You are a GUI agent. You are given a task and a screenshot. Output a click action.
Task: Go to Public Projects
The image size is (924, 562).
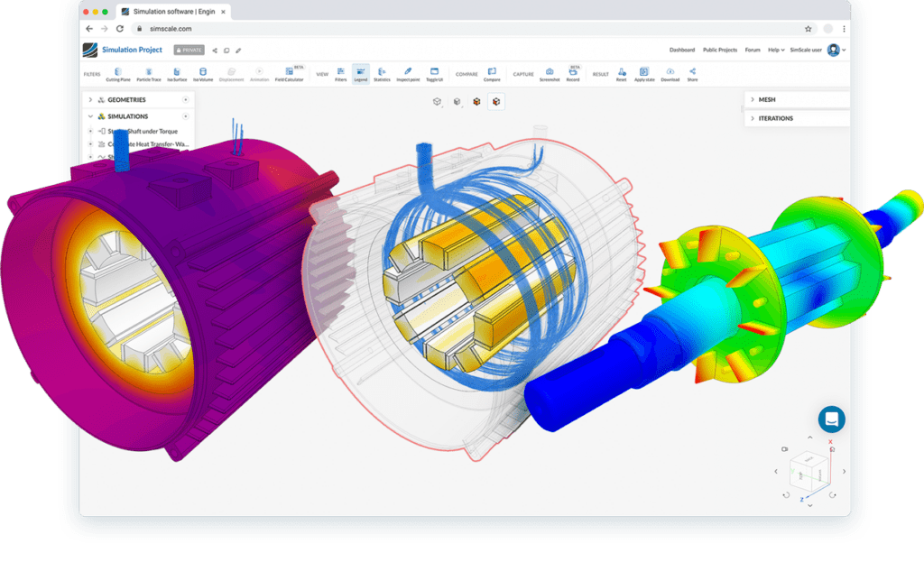tap(719, 50)
